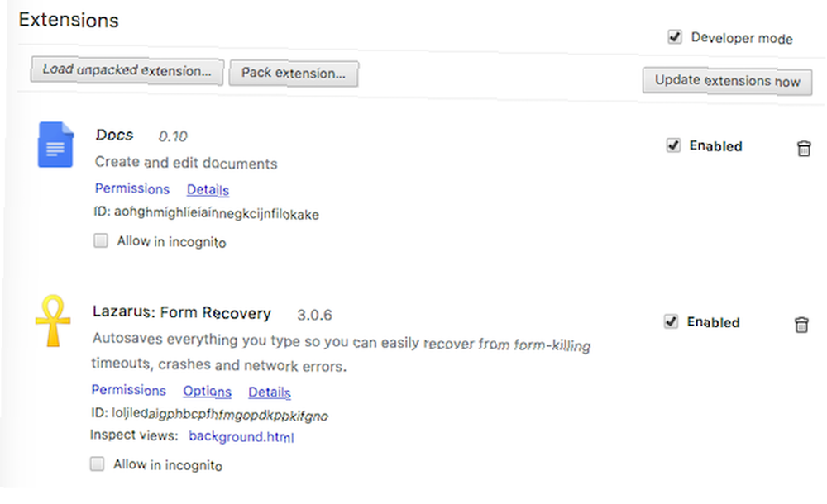
Task: Click the Lazarus: Form Recovery title
Action: click(182, 312)
